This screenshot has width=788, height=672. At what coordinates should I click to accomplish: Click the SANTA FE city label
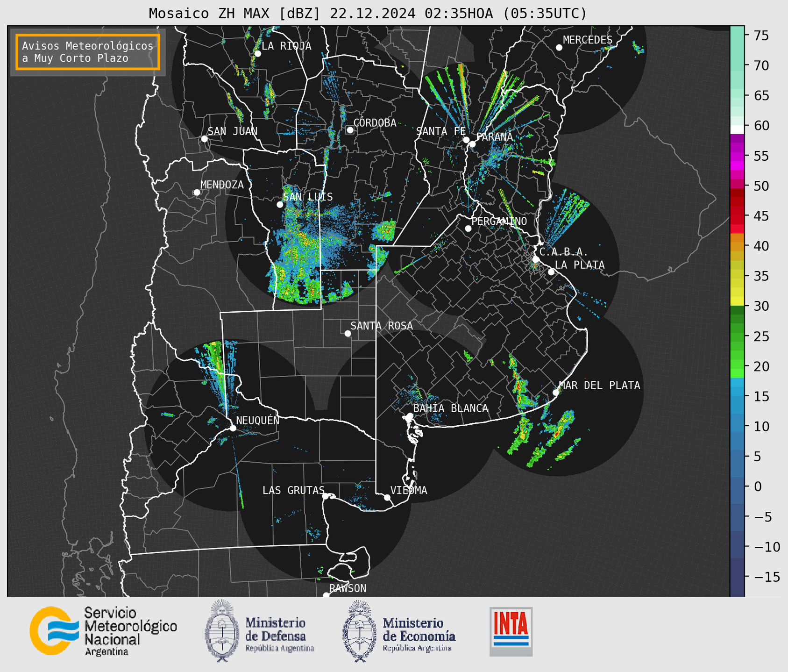click(x=441, y=131)
